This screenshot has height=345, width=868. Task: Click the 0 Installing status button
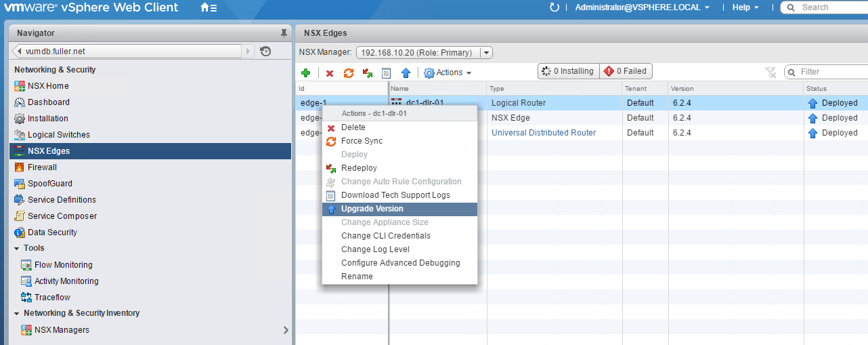(x=568, y=71)
